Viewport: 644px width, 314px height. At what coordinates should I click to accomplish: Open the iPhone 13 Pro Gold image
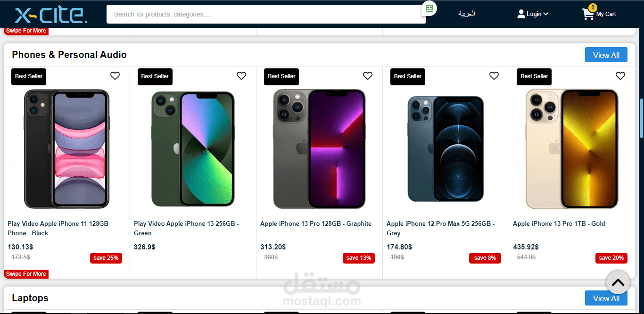tap(572, 149)
